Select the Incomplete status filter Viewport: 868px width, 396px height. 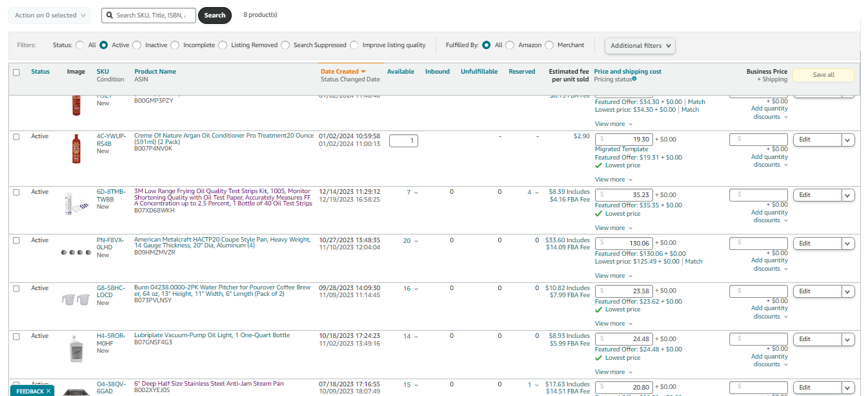coord(175,45)
